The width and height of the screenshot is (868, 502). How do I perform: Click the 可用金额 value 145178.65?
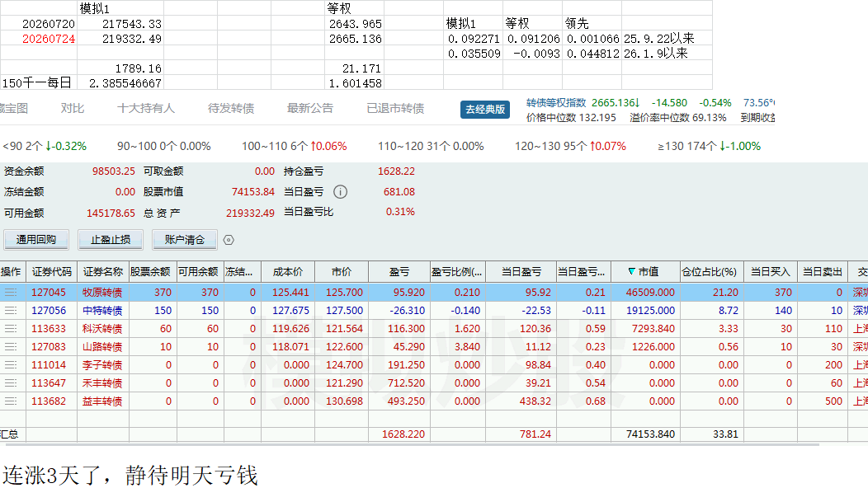pos(111,213)
